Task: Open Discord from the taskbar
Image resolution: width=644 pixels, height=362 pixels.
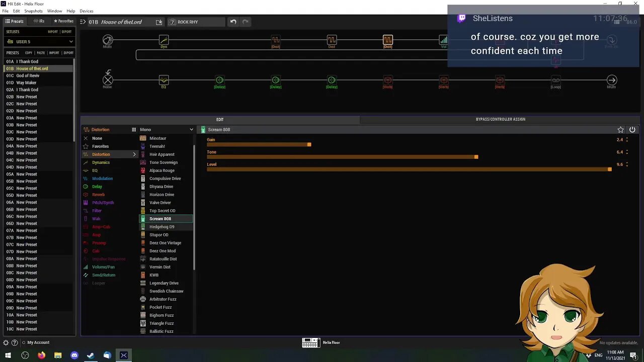Action: [74, 355]
